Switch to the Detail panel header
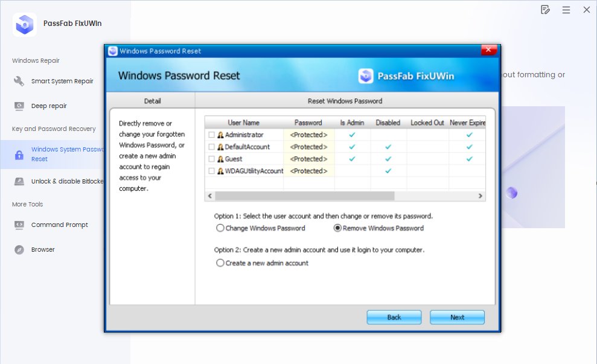The width and height of the screenshot is (597, 364). click(152, 100)
